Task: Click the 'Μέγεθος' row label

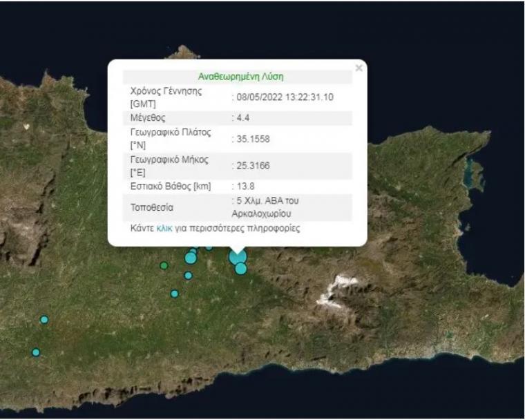Action: pos(148,118)
